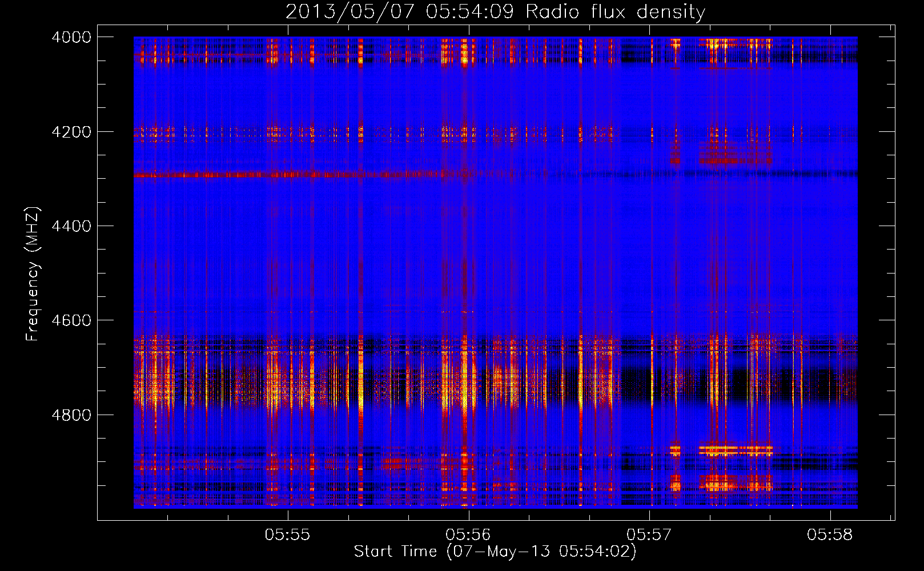This screenshot has height=571, width=924.
Task: Select the 4200 frequency axis label
Action: tap(71, 132)
